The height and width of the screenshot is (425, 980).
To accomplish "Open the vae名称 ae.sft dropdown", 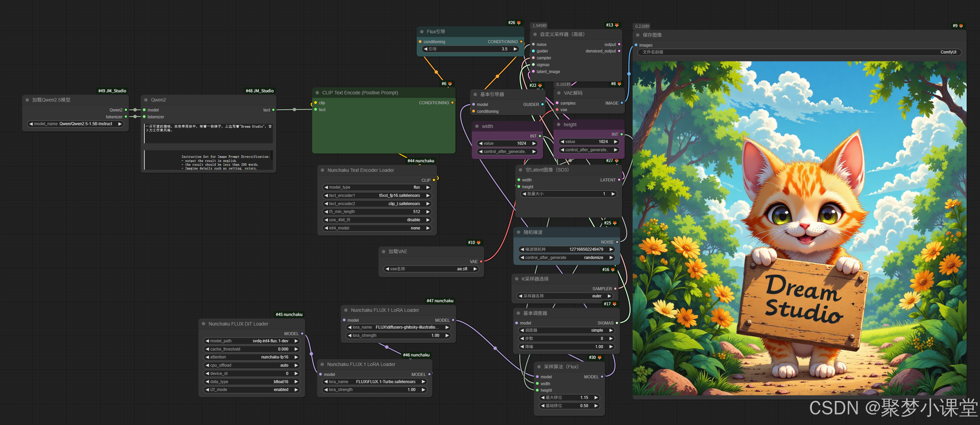I will coord(431,269).
